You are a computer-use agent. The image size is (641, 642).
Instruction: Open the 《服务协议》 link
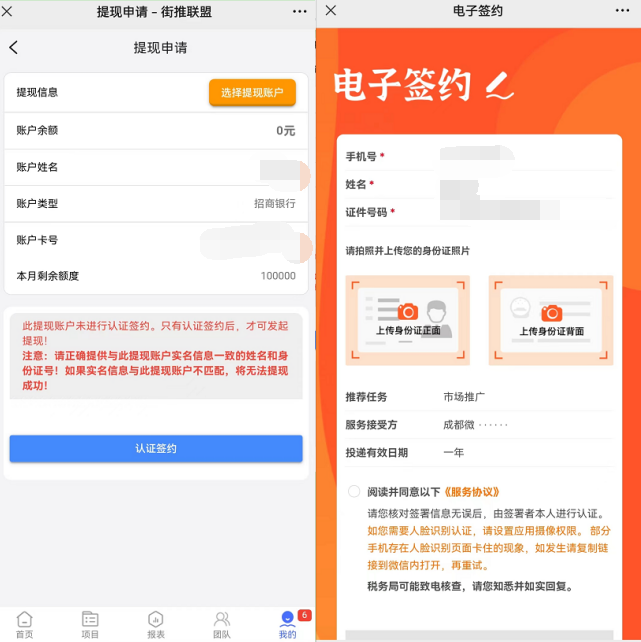[x=473, y=492]
